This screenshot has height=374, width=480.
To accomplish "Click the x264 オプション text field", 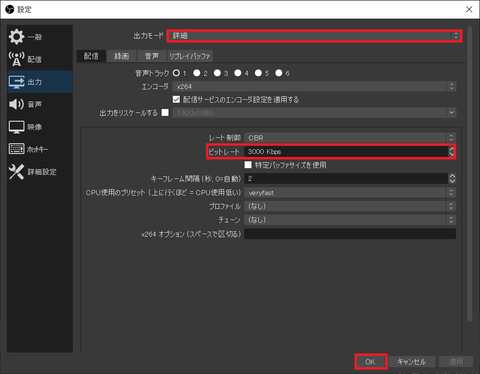I will 350,234.
